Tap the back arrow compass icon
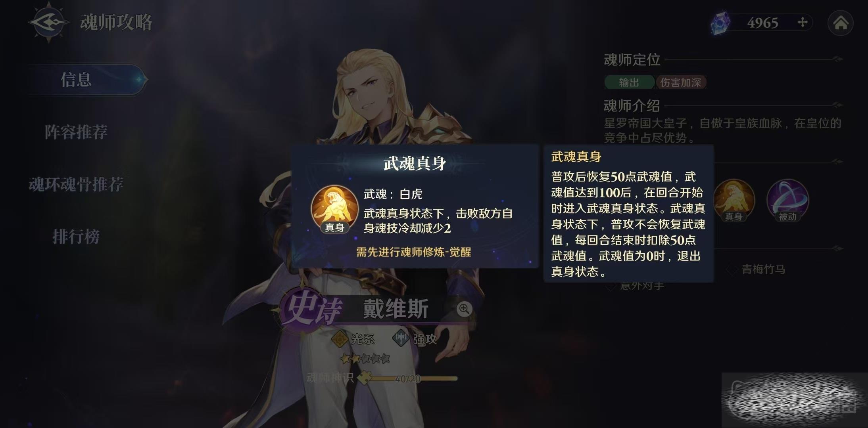This screenshot has width=868, height=428. [48, 22]
